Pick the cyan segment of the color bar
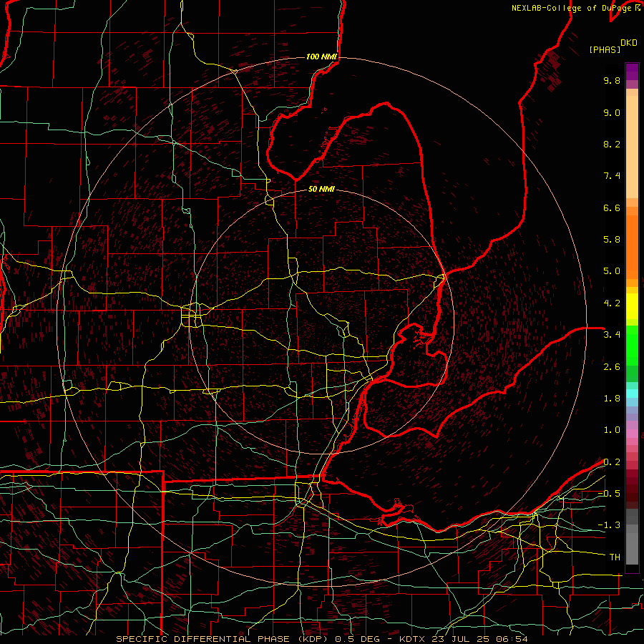Viewport: 644px width, 644px height. click(632, 394)
